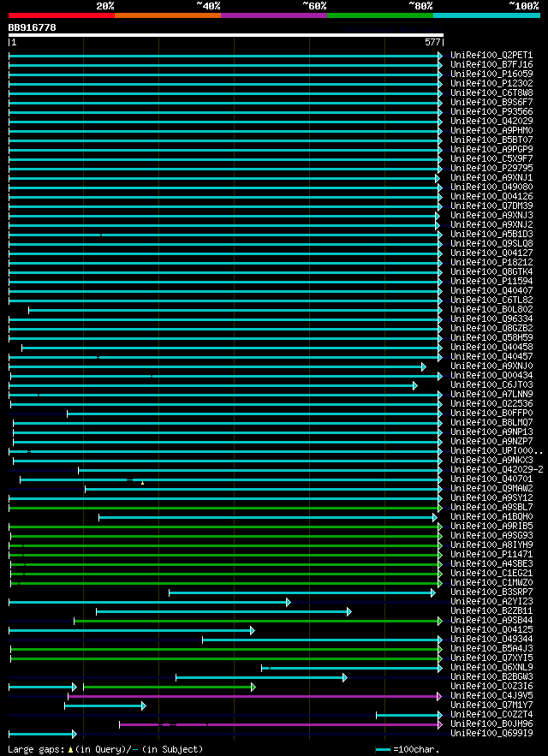Image resolution: width=548 pixels, height=756 pixels.
Task: Select the UniRef100_P16059 label
Action: click(x=491, y=74)
